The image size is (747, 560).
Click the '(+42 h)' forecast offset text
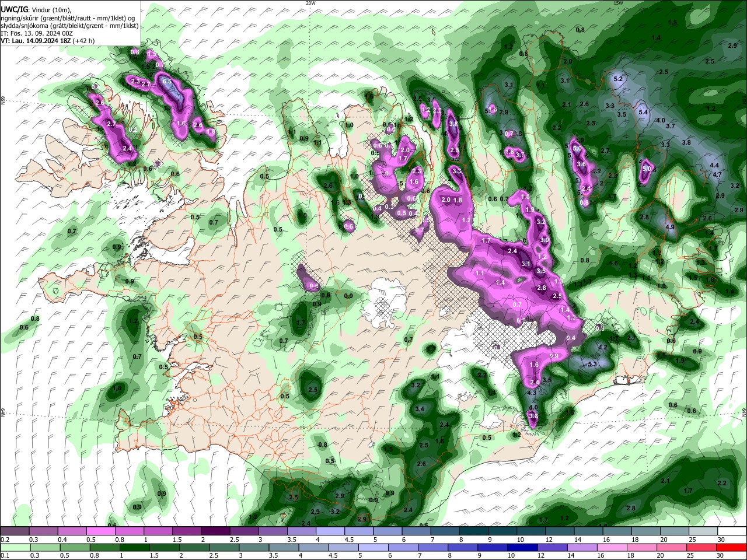[x=84, y=41]
